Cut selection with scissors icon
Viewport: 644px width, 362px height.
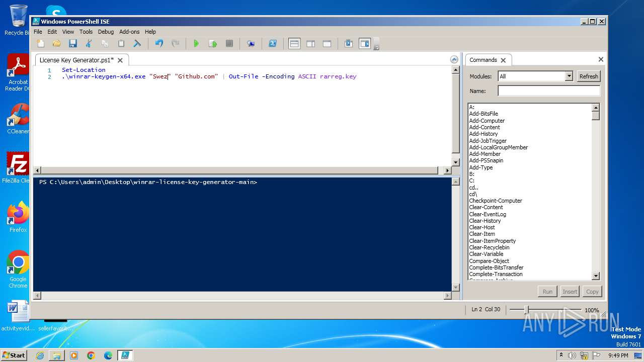point(89,44)
